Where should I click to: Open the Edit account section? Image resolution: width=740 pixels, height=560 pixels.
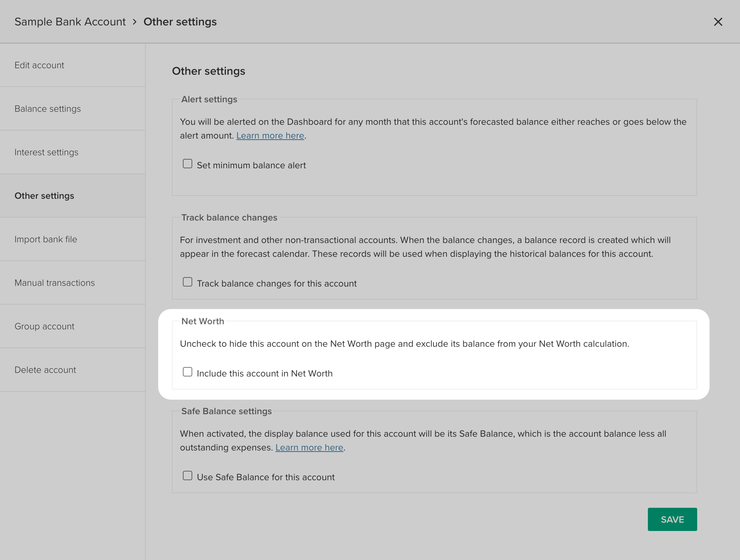pyautogui.click(x=39, y=65)
